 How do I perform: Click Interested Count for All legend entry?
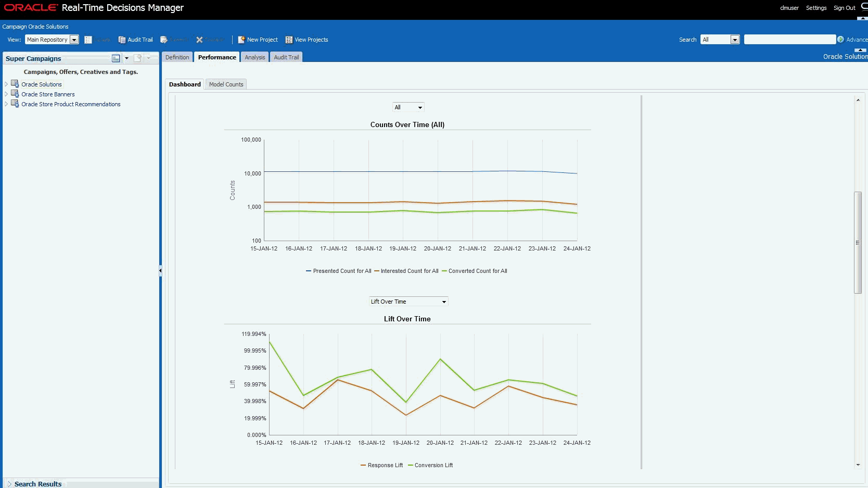coord(406,271)
